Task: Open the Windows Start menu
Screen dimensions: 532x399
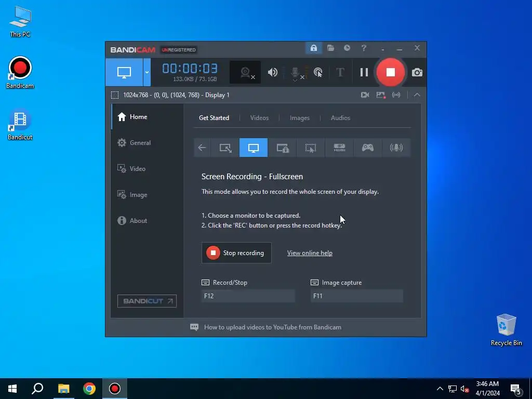Action: pos(12,389)
